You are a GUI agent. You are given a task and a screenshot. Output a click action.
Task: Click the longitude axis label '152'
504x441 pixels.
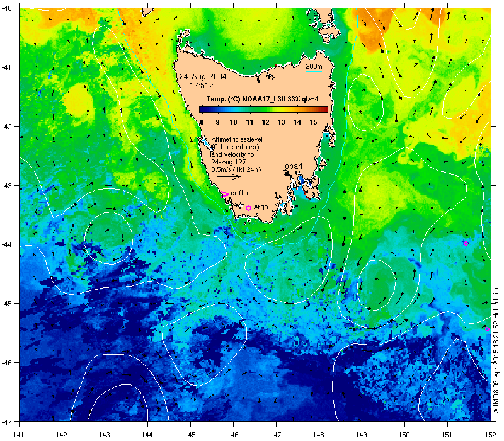tap(491, 435)
